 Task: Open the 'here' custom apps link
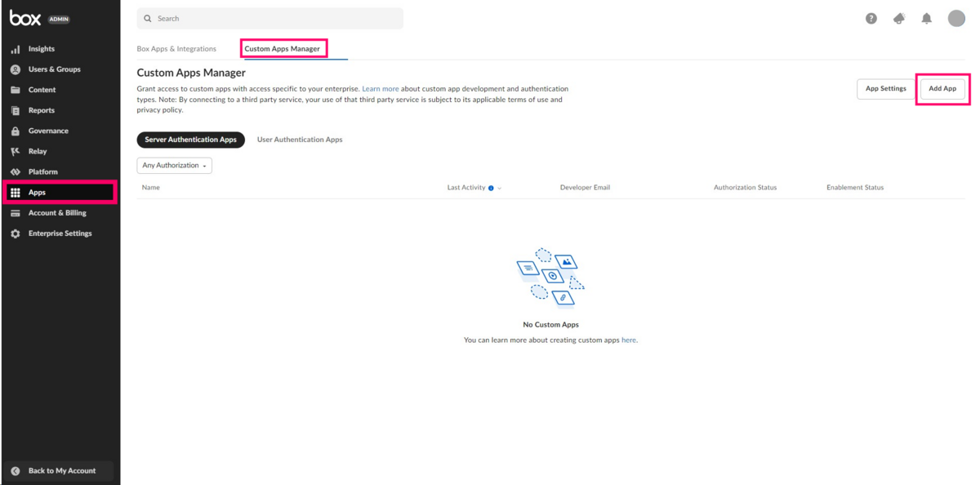tap(629, 340)
